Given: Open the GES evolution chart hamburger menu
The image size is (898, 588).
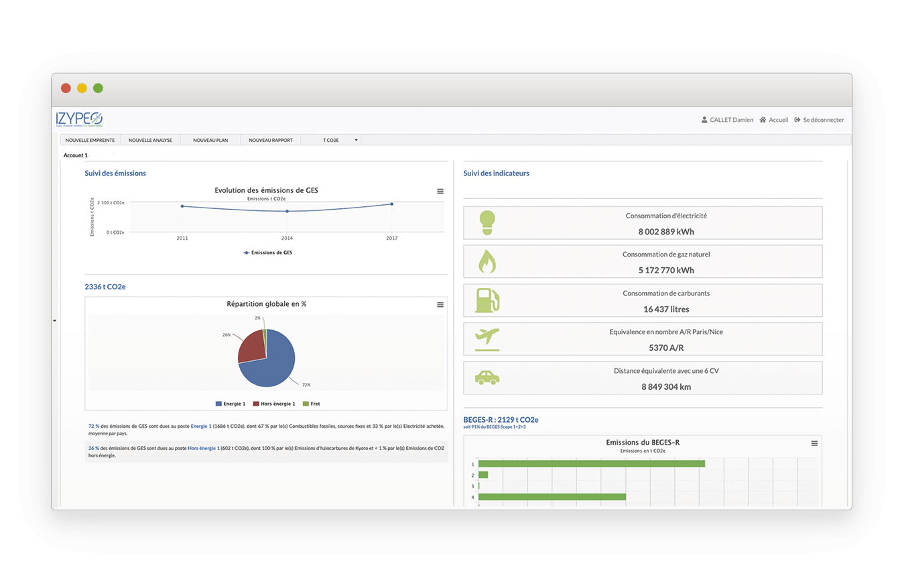Looking at the screenshot, I should 440,192.
